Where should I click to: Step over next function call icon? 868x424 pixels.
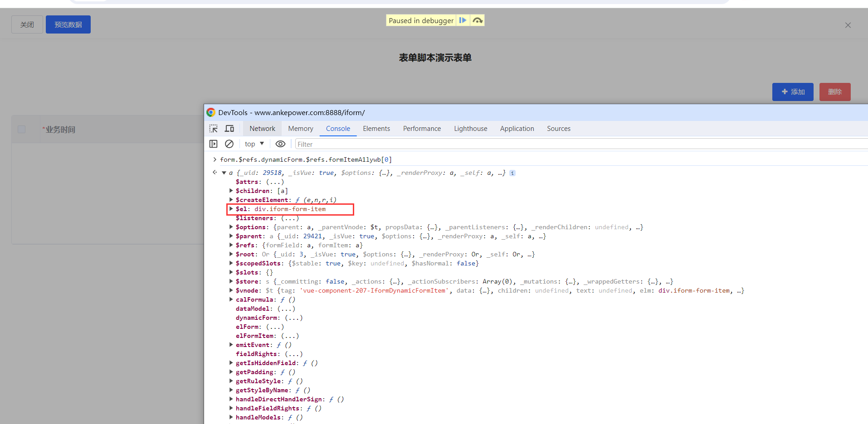coord(477,20)
